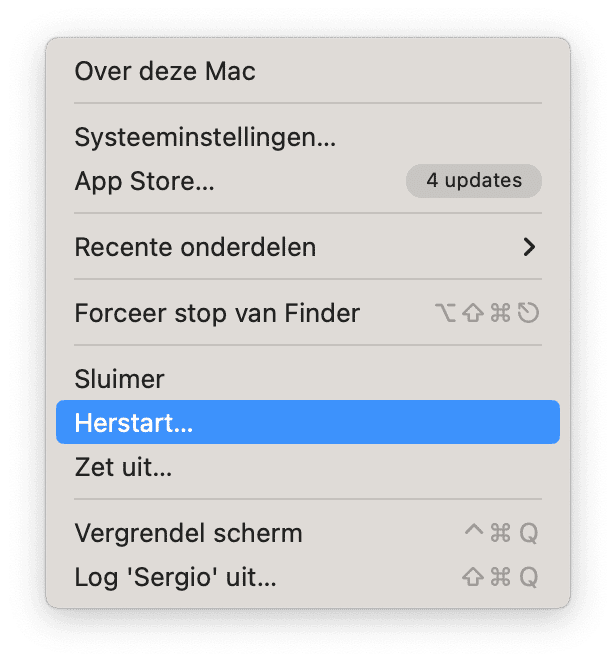Image resolution: width=616 pixels, height=662 pixels.
Task: Click the 4 updates badge
Action: 473,181
